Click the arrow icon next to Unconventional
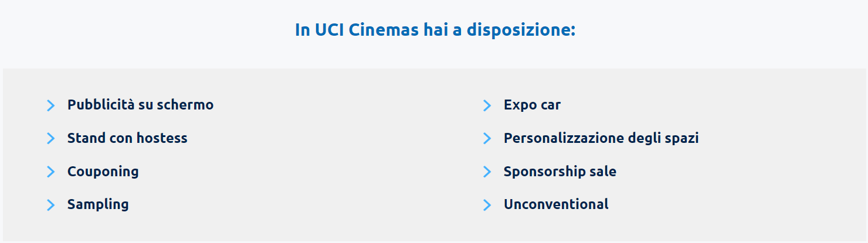Image resolution: width=868 pixels, height=243 pixels. pos(487,205)
